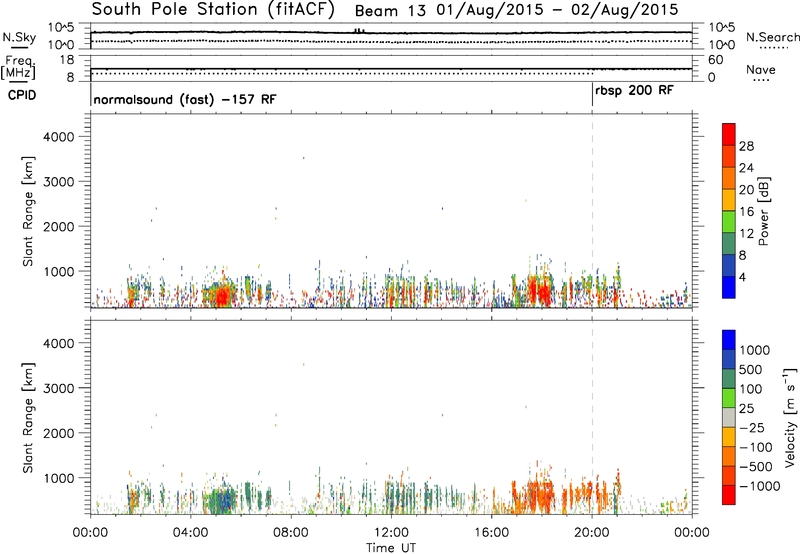Click the "20:00" time axis label
The image size is (800, 554).
click(x=592, y=533)
